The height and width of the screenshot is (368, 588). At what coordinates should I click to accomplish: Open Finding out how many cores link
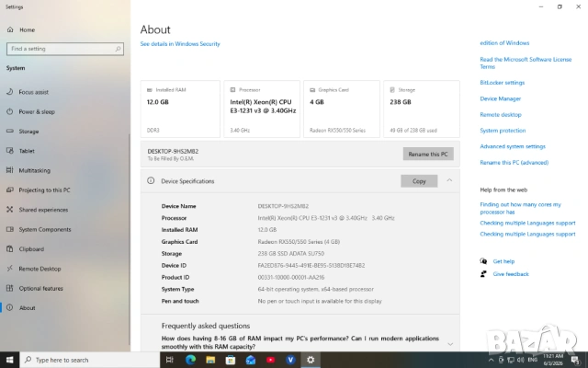pos(521,208)
